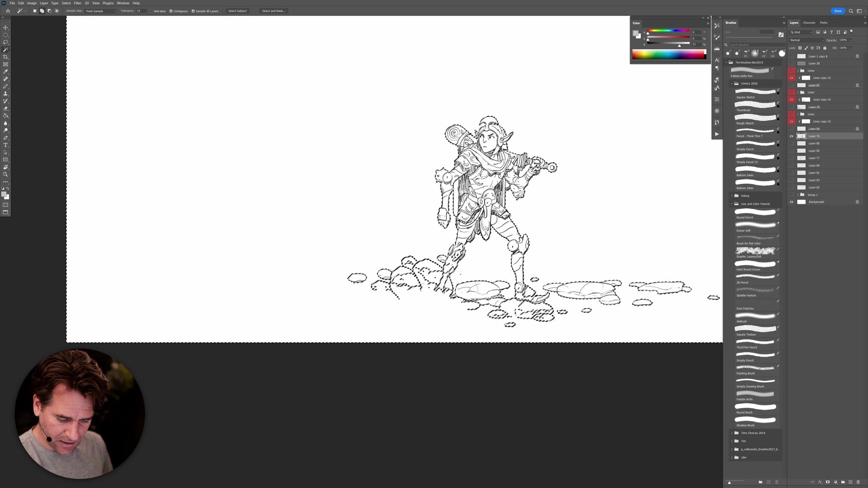Enable the Anti-alias checkbox
868x488 pixels.
point(151,11)
